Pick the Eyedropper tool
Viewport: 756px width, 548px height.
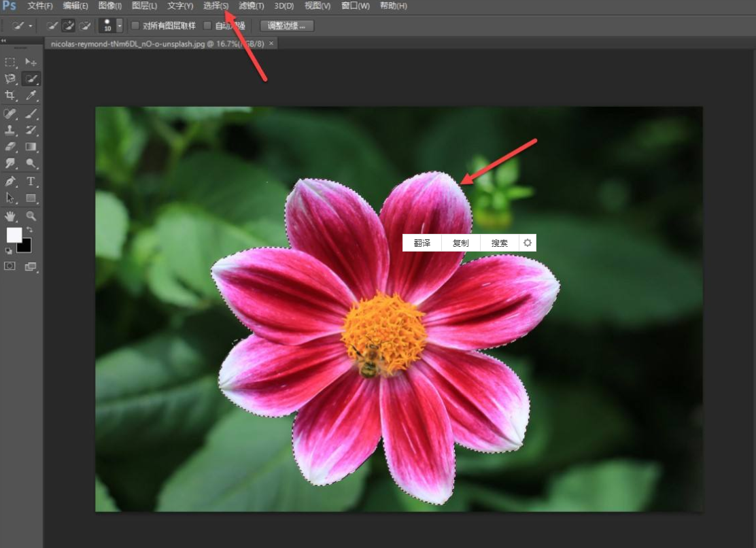point(31,95)
